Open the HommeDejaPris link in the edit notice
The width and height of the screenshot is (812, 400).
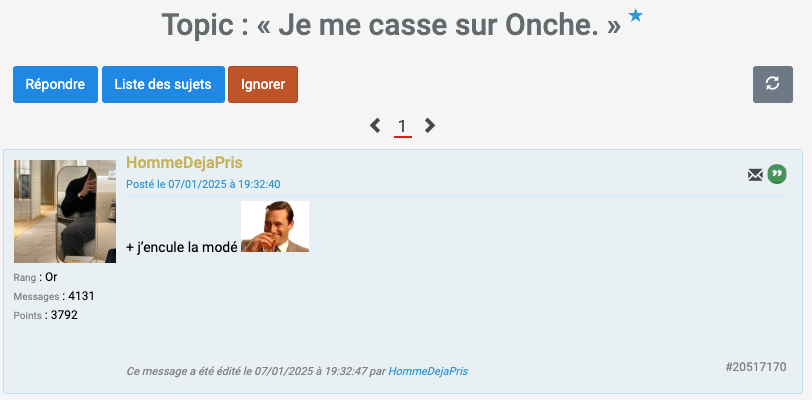(x=428, y=371)
